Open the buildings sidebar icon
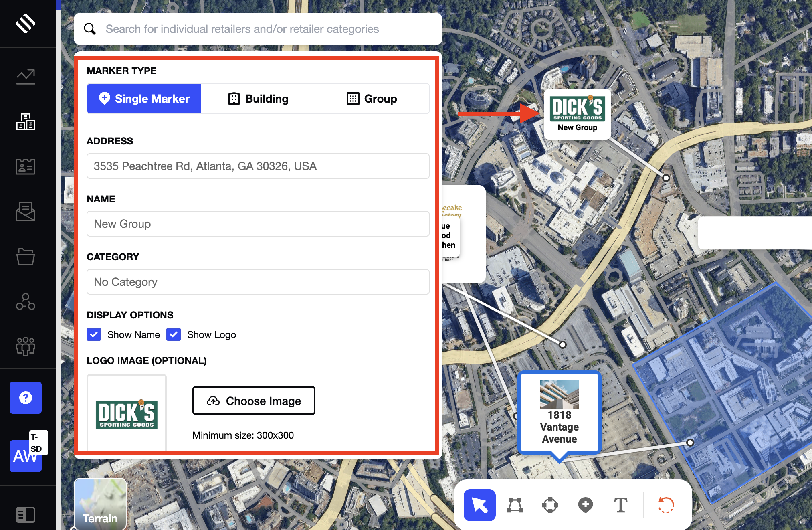This screenshot has height=530, width=812. [26, 121]
